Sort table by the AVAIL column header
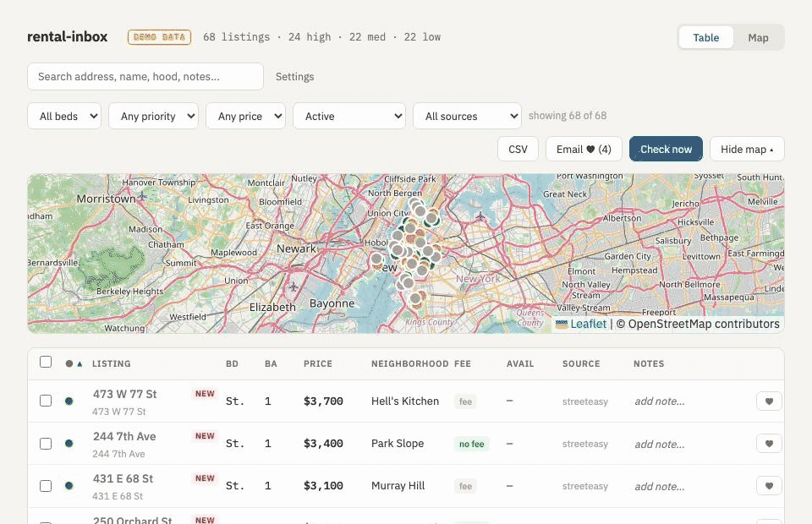The height and width of the screenshot is (524, 812). (520, 363)
